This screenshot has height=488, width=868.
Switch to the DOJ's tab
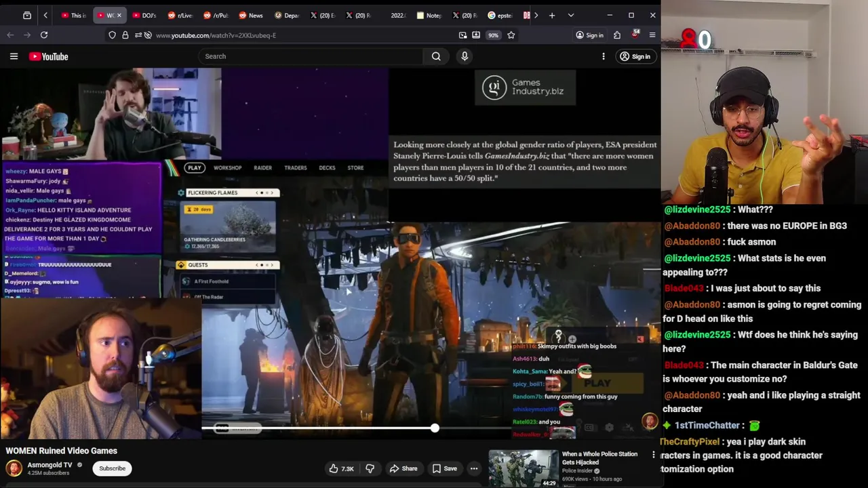(x=144, y=15)
